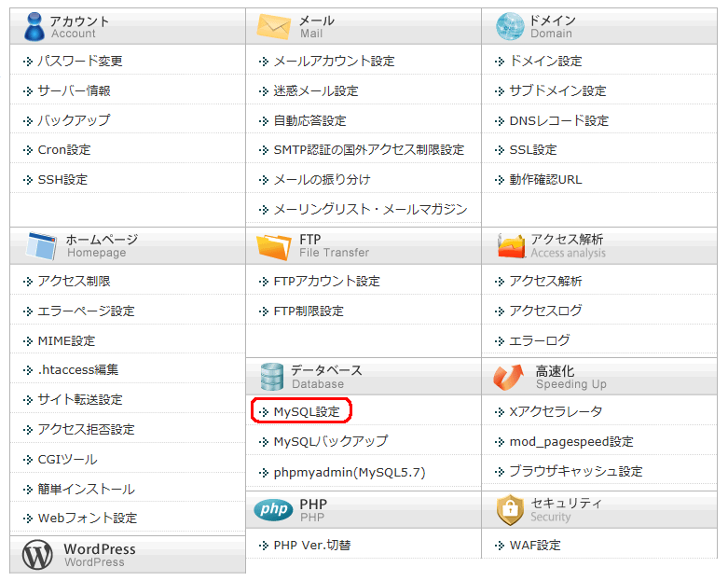Open アクセス解析 link in the list
The image size is (728, 581).
[x=545, y=281]
